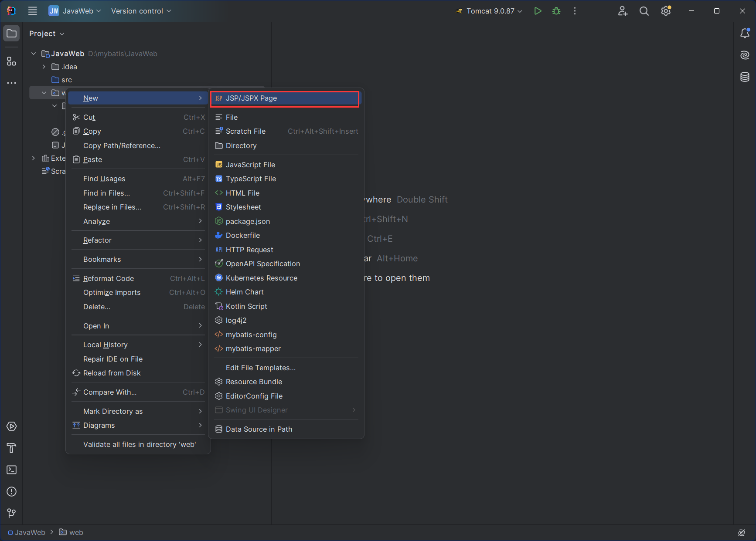Open the Terminal tool window
The height and width of the screenshot is (541, 756).
[12, 470]
